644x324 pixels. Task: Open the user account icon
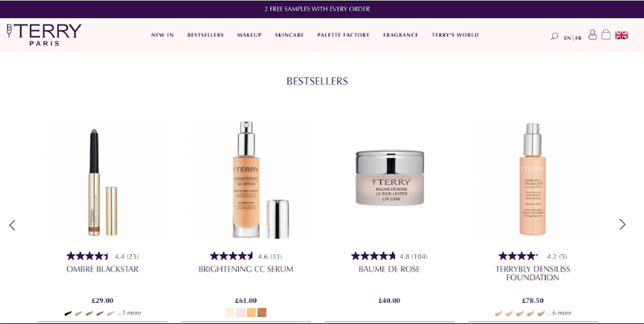point(592,34)
